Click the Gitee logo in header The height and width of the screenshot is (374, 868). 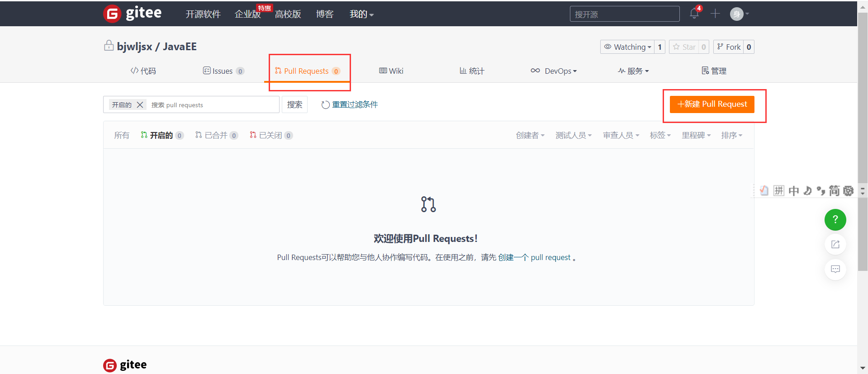[132, 14]
